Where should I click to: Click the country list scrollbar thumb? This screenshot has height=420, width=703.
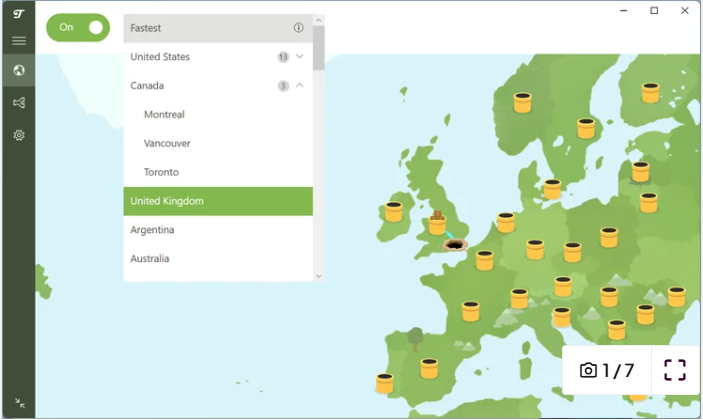click(x=319, y=48)
